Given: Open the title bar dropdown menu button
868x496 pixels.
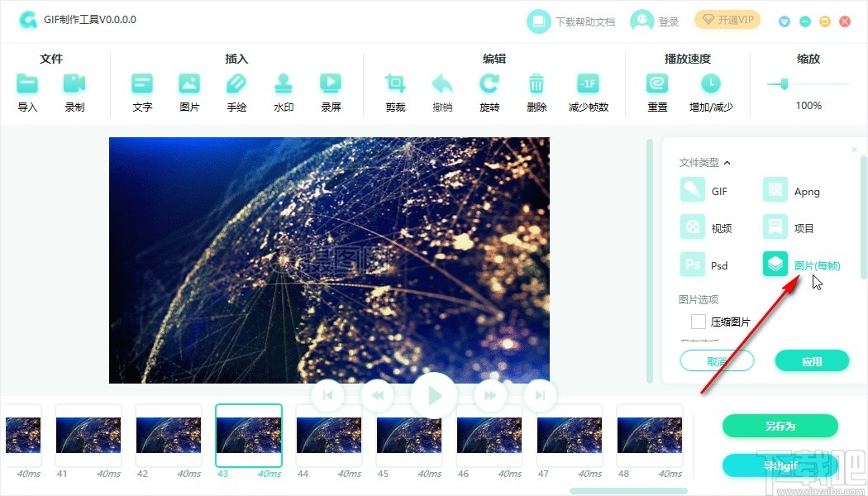Looking at the screenshot, I should click(x=784, y=21).
